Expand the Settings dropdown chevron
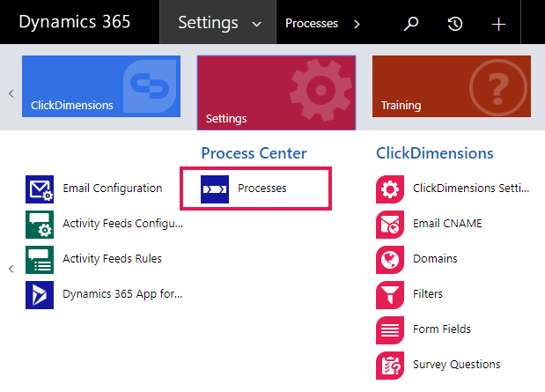 pos(256,25)
